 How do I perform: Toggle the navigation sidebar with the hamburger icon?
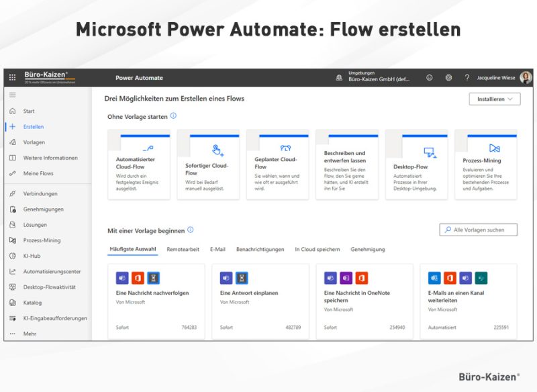(x=11, y=95)
